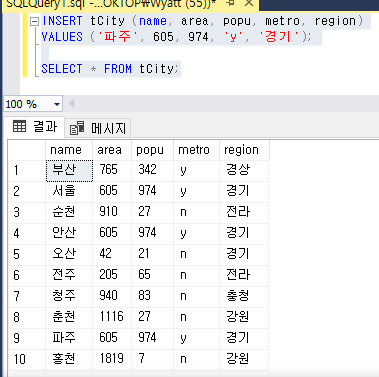The image size is (379, 377).
Task: Click the '경기' string literal in query
Action: pos(279,37)
